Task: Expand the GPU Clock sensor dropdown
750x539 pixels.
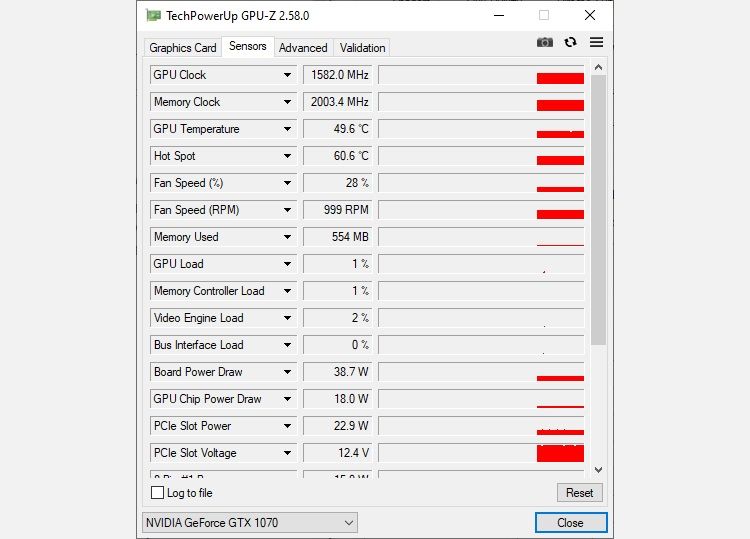Action: point(287,75)
